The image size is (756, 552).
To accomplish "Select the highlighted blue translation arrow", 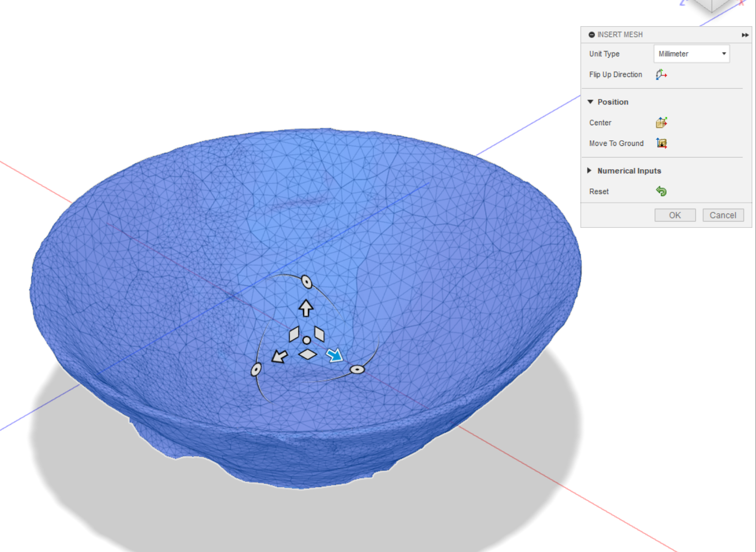I will 335,353.
